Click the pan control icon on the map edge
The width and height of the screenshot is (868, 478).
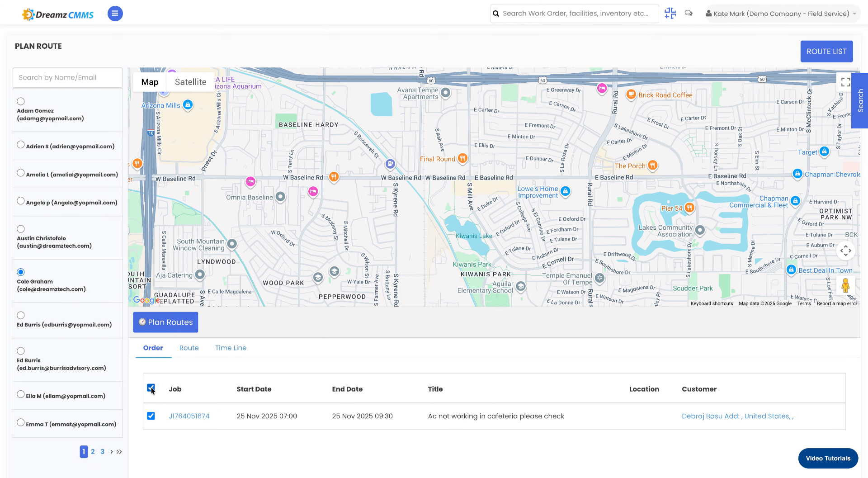point(846,250)
